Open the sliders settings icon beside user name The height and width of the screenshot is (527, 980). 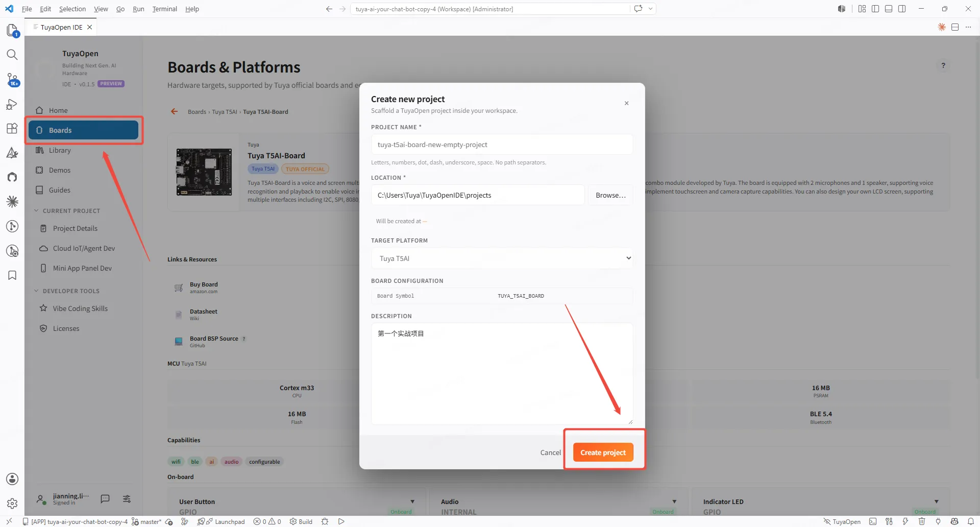[x=127, y=499]
